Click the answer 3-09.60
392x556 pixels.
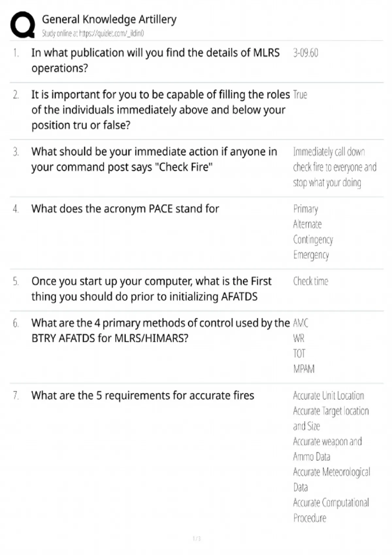pyautogui.click(x=305, y=53)
